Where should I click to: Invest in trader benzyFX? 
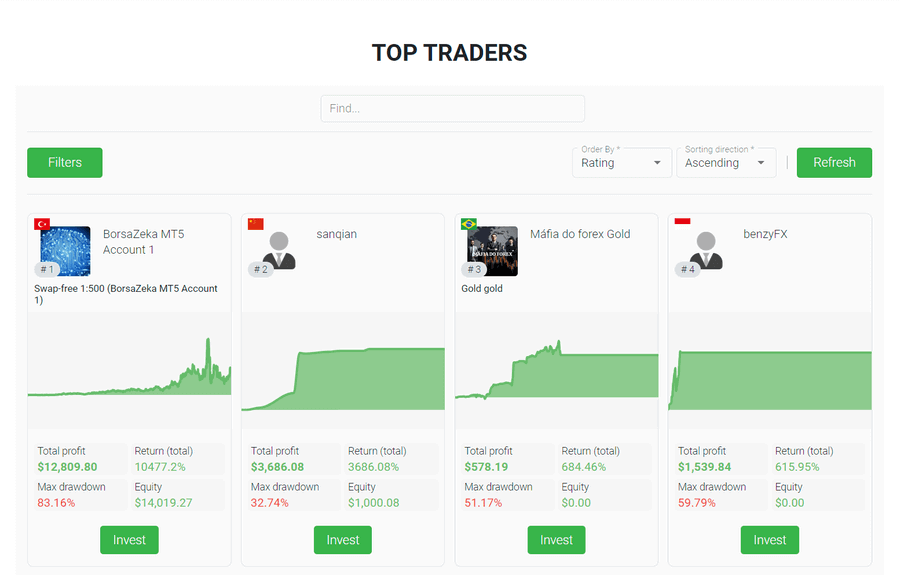(770, 540)
